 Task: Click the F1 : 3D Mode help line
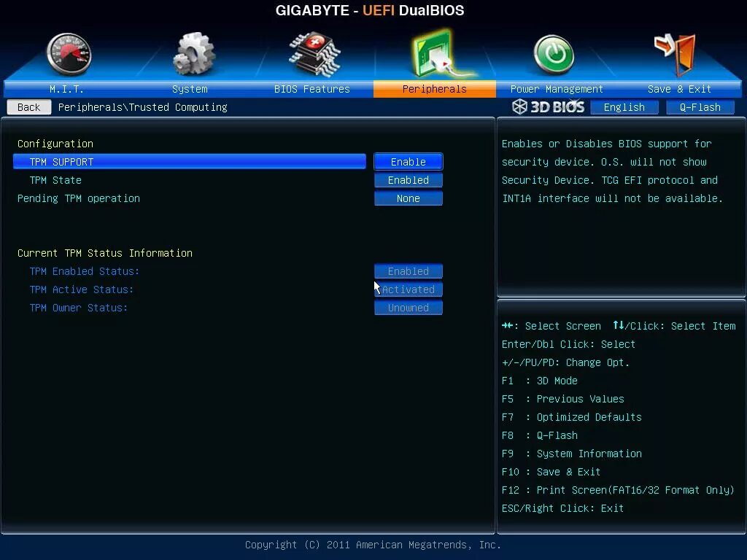[539, 381]
